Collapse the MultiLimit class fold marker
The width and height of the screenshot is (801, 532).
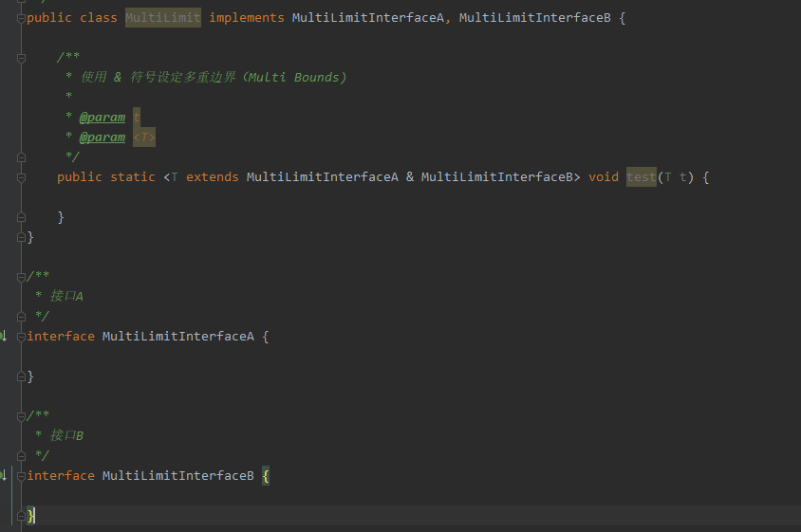[x=21, y=19]
